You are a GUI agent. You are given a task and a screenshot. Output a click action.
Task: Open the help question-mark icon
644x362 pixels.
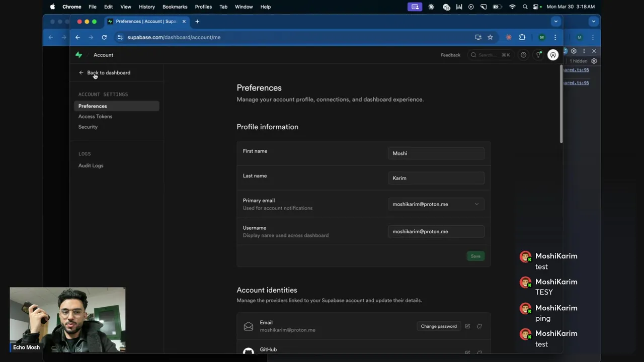click(523, 55)
